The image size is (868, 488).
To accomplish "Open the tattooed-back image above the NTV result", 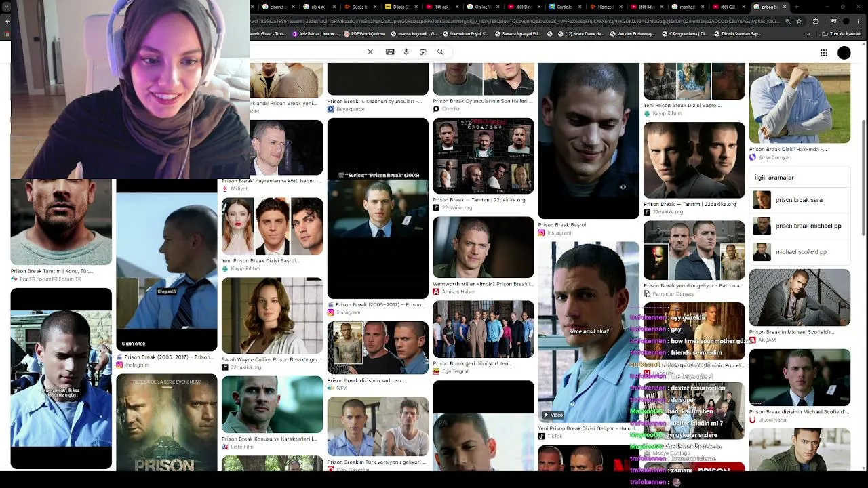I will tap(378, 348).
